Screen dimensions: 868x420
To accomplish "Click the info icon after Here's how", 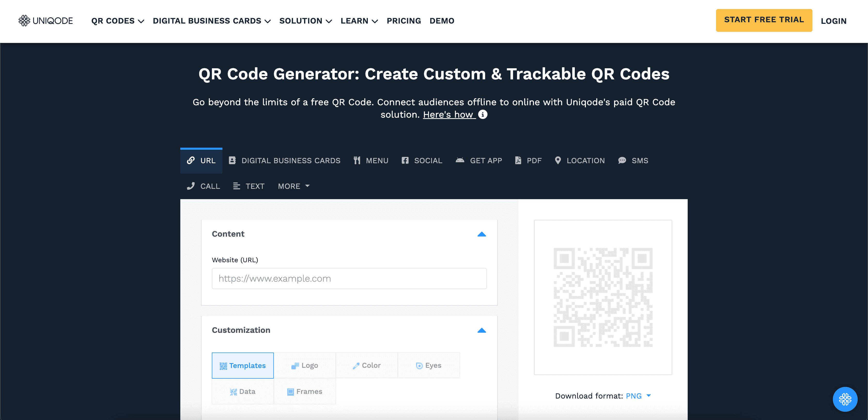I will coord(483,115).
